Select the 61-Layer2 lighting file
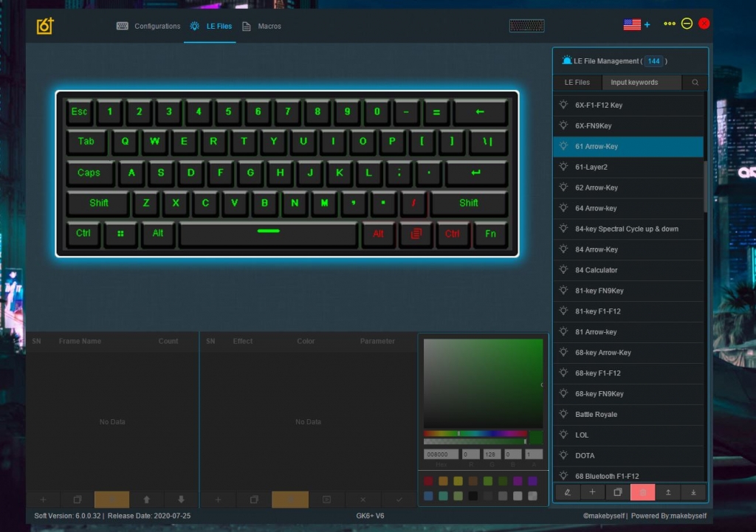Image resolution: width=756 pixels, height=532 pixels. click(591, 167)
